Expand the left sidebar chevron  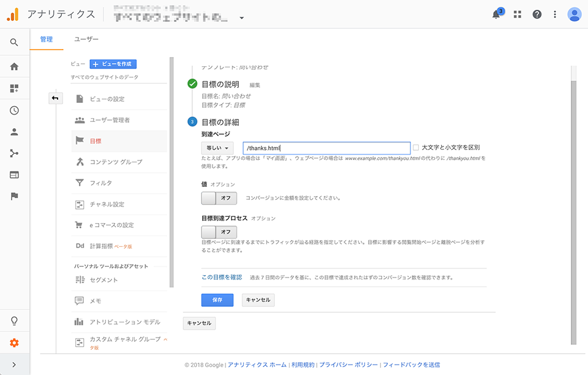[x=14, y=365]
